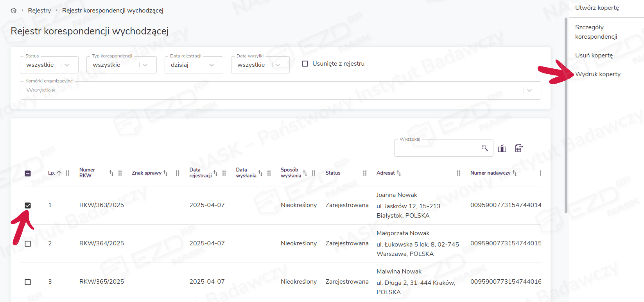Screen dimensions: 644x302
Task: Click the Lp. column drag handle dots
Action: (x=68, y=173)
